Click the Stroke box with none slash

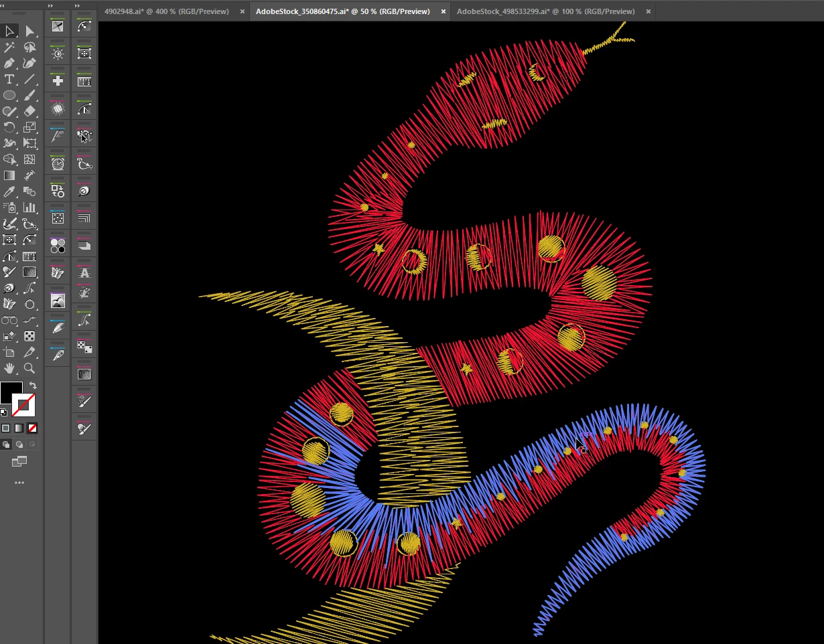point(23,405)
